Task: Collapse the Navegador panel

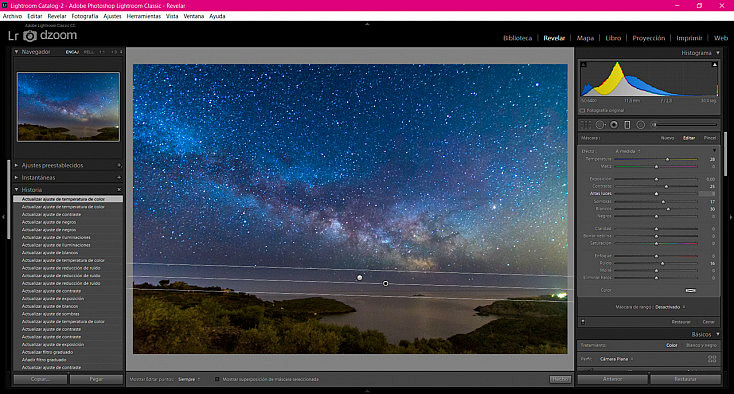Action: [16, 52]
